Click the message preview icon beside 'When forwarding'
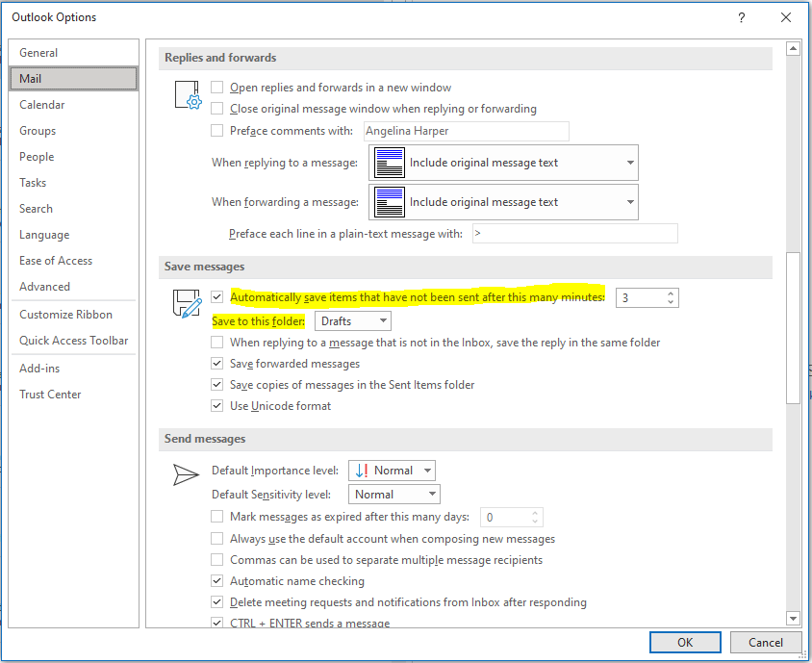The height and width of the screenshot is (663, 812). (389, 201)
